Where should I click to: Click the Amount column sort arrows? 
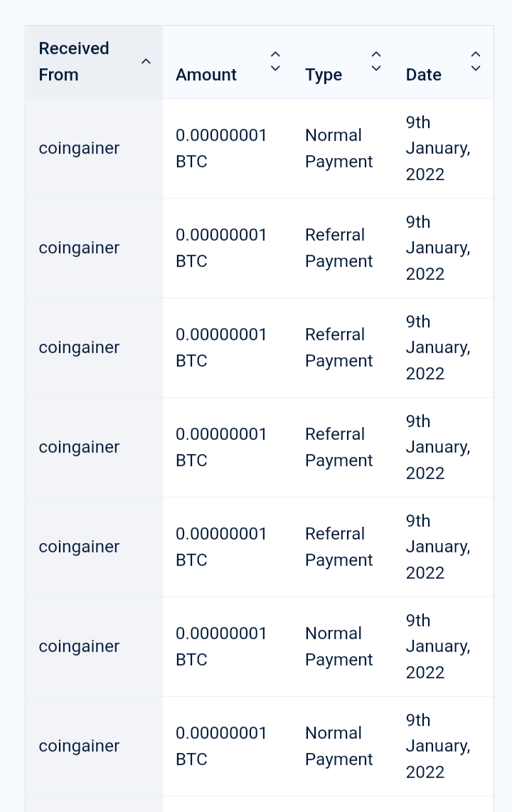tap(275, 61)
